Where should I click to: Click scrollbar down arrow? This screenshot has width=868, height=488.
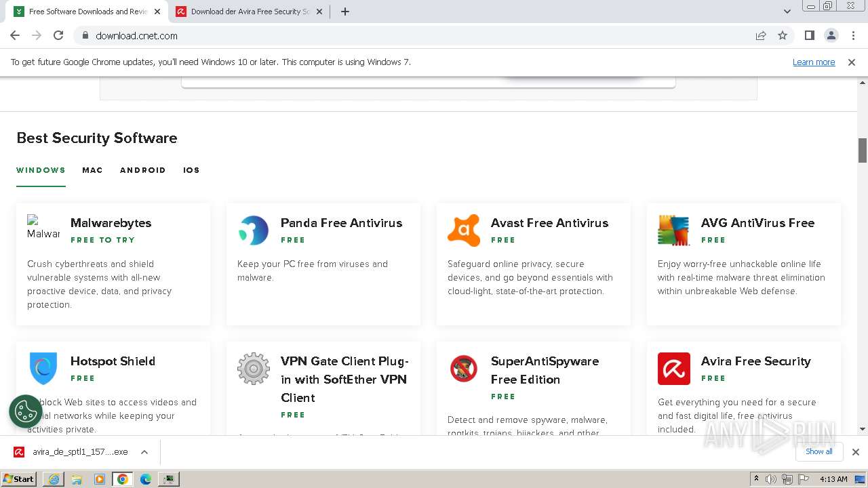pos(863,428)
